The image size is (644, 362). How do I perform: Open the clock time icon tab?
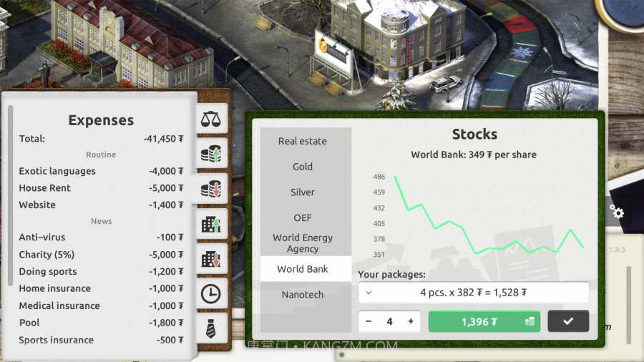tap(211, 293)
